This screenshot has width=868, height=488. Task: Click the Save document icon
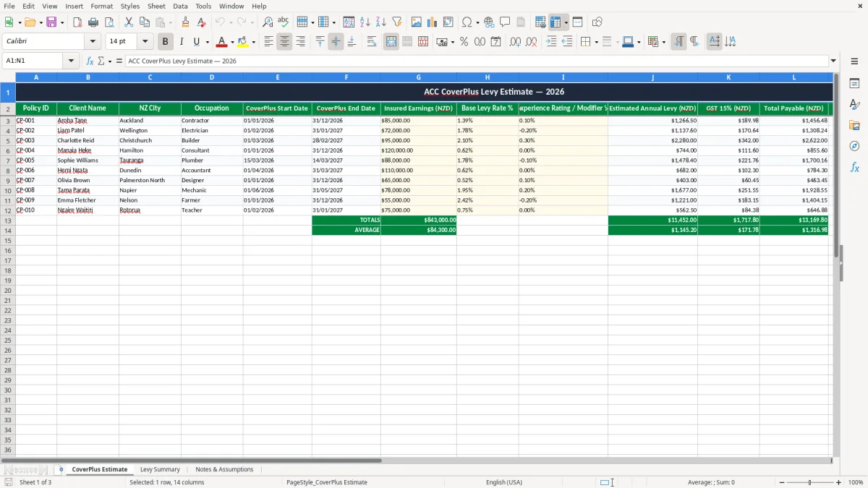click(x=51, y=22)
